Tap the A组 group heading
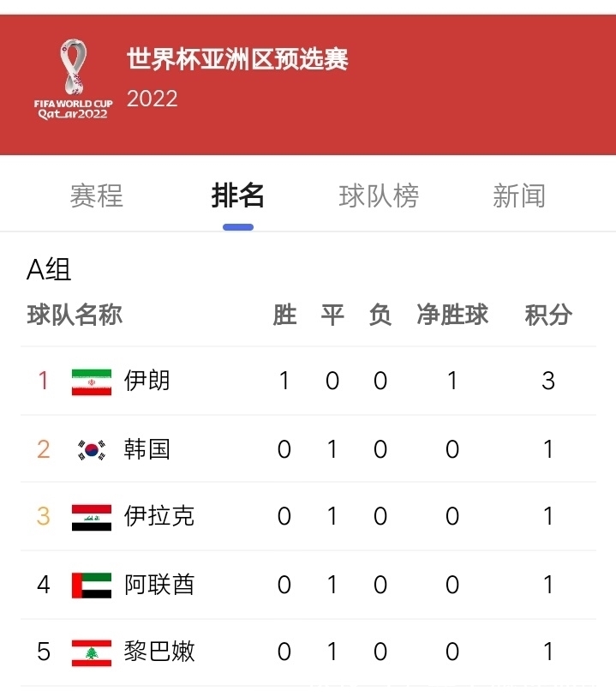Viewport: 616px width, 697px height. pyautogui.click(x=49, y=269)
